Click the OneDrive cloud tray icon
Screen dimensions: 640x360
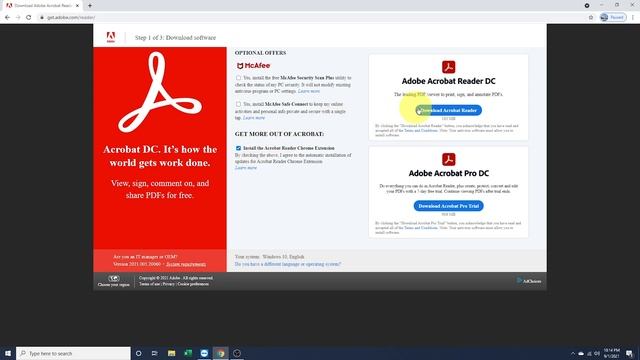[x=581, y=353]
